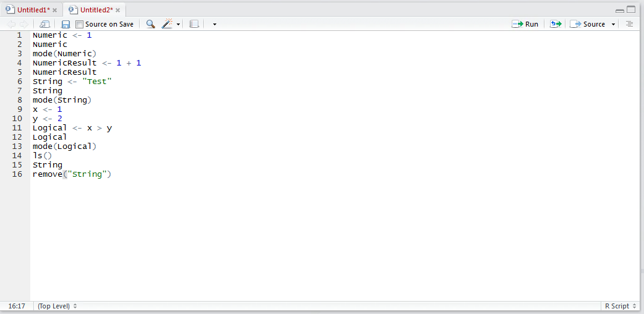Click code line 'y <- 2'

pos(47,119)
